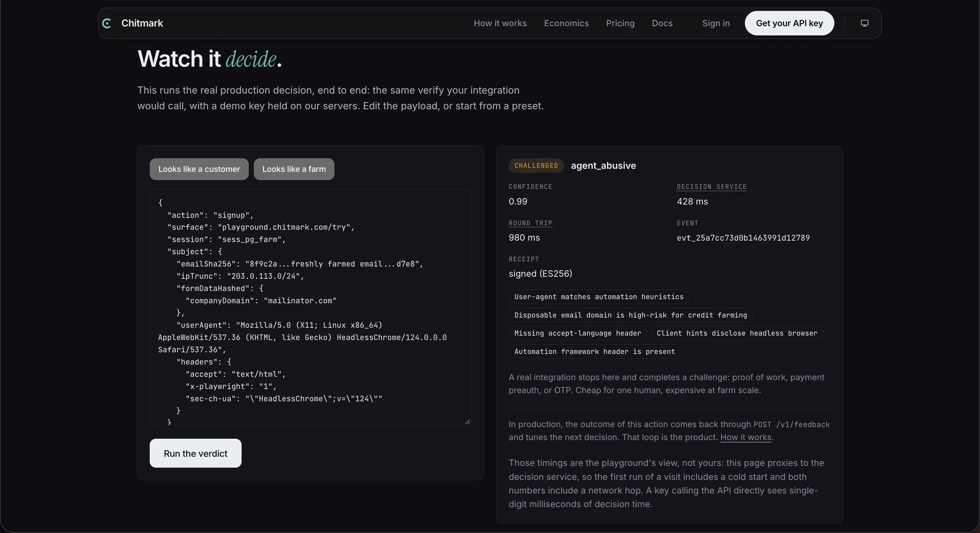Click the ROUND TRIP dotted label
The image size is (980, 533).
(530, 223)
